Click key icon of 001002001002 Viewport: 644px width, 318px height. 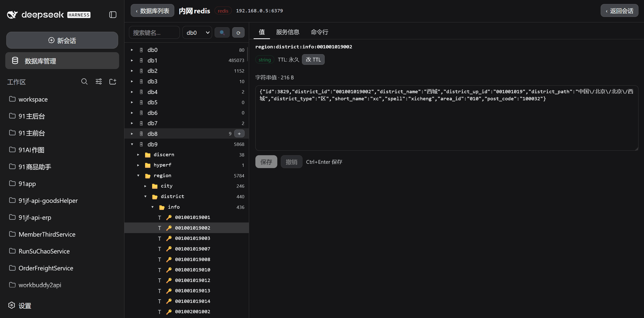pyautogui.click(x=169, y=312)
